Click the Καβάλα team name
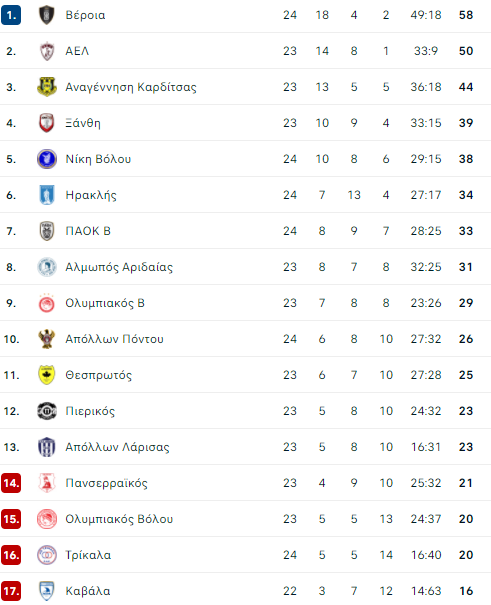This screenshot has width=491, height=605. point(88,591)
